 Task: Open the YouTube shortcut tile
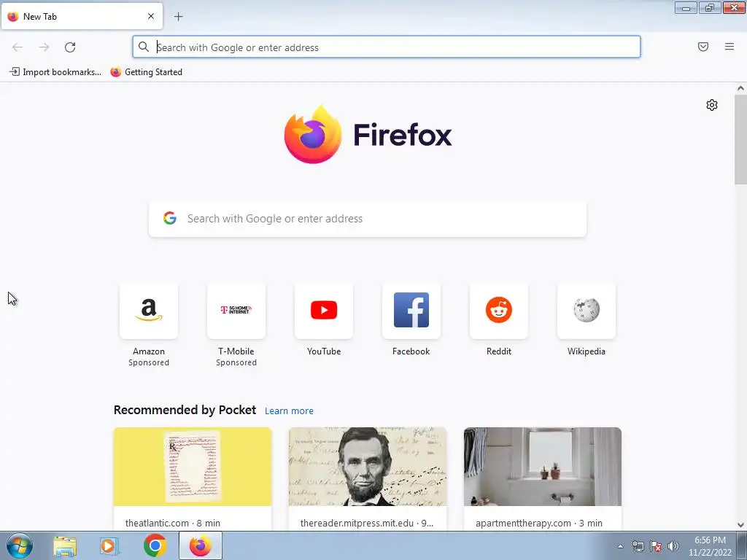tap(324, 311)
